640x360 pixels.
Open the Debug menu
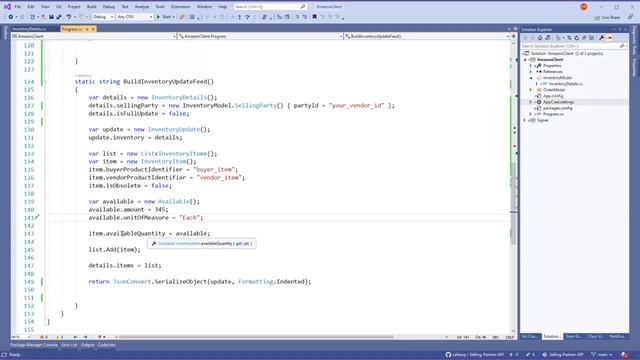[109, 7]
